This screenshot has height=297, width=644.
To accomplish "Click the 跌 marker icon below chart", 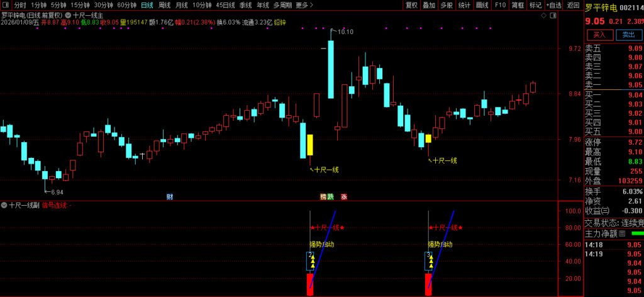I will (x=332, y=196).
